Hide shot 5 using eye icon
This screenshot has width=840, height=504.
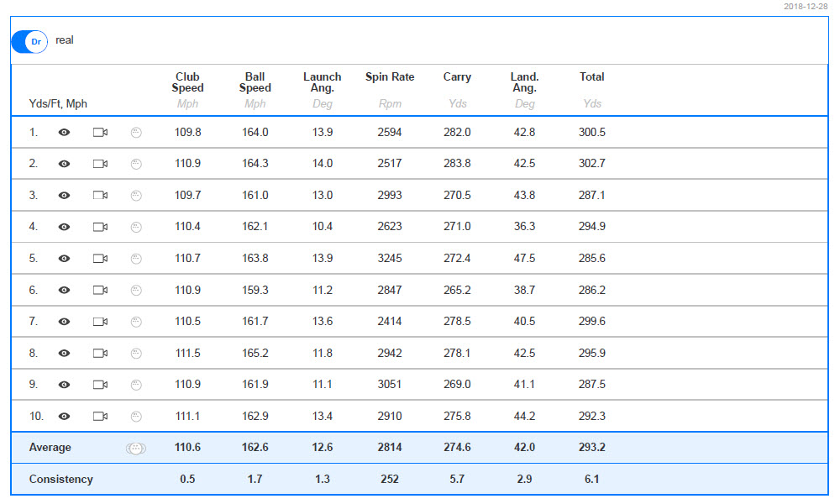(65, 259)
